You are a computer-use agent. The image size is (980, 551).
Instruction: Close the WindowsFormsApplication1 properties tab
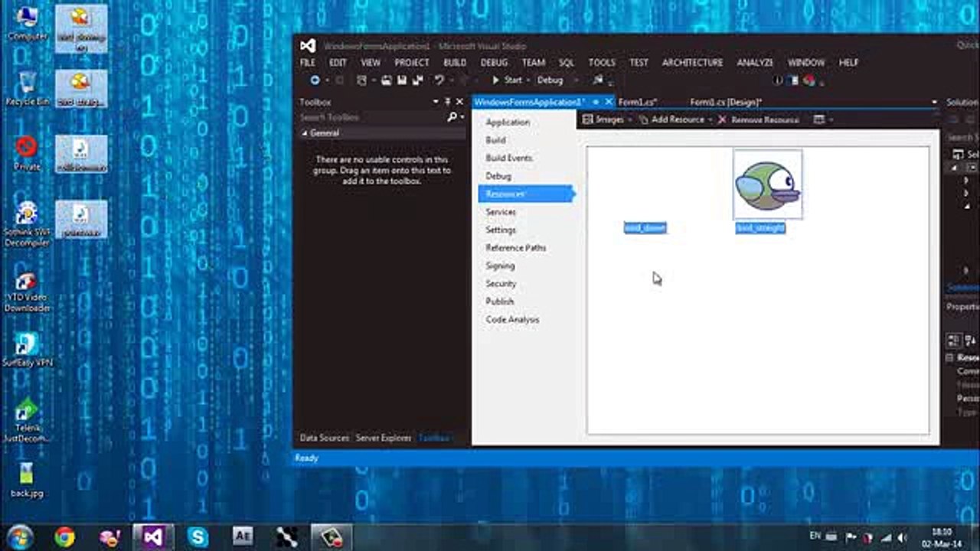pyautogui.click(x=609, y=102)
